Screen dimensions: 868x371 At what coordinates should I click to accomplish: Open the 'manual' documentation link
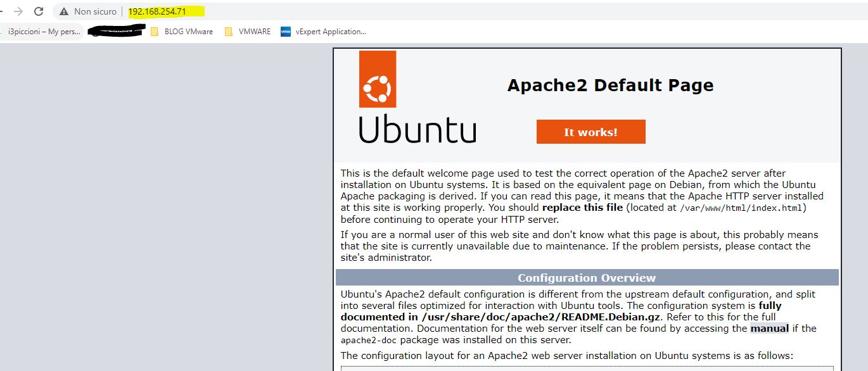click(x=770, y=328)
